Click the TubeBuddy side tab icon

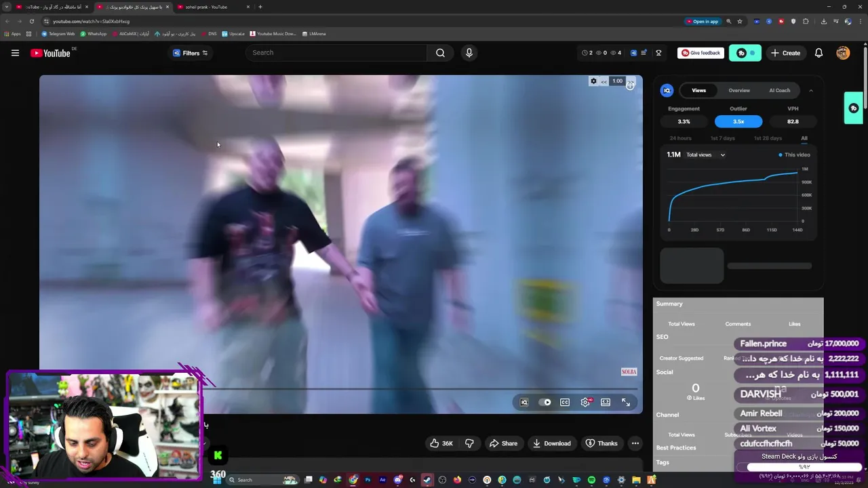pos(853,108)
